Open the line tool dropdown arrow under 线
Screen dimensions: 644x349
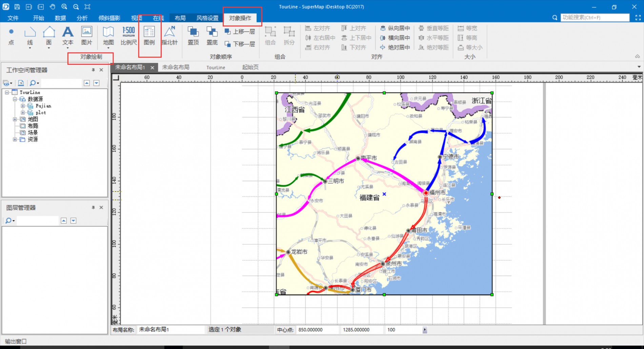pyautogui.click(x=30, y=48)
